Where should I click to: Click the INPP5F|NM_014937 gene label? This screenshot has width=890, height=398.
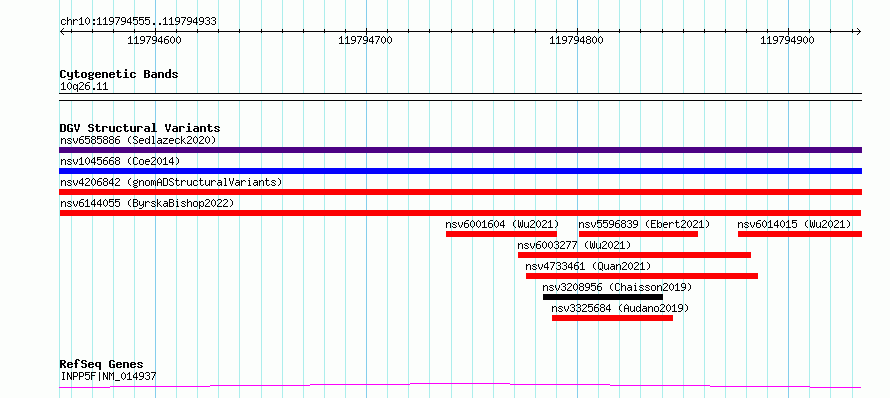tap(108, 376)
